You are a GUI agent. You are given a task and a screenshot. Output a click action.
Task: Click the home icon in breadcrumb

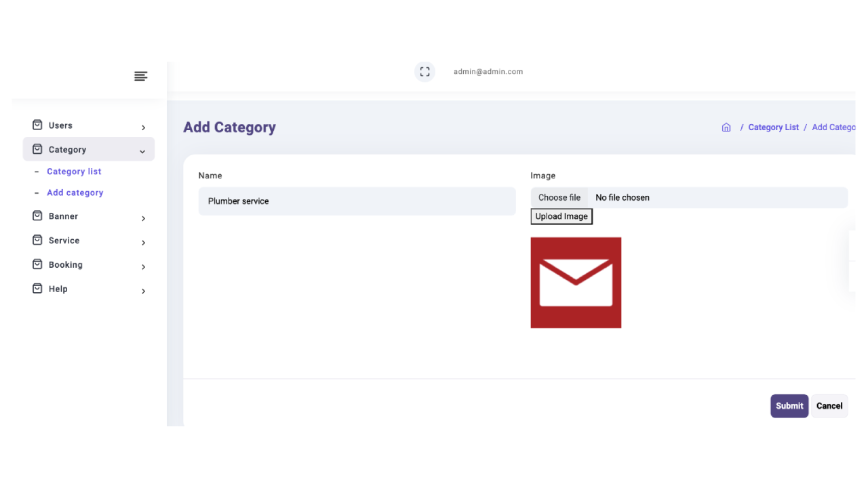[x=726, y=127]
